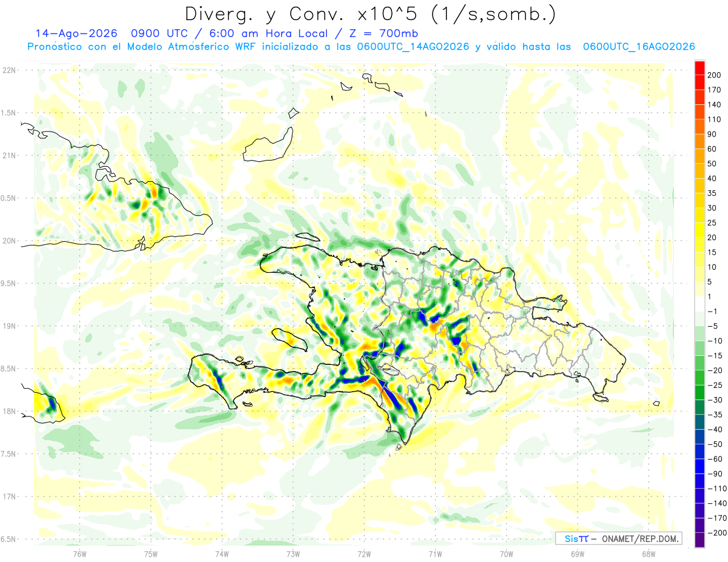Click the valid-until time "0600UTC_16AGO2026"

coord(639,47)
